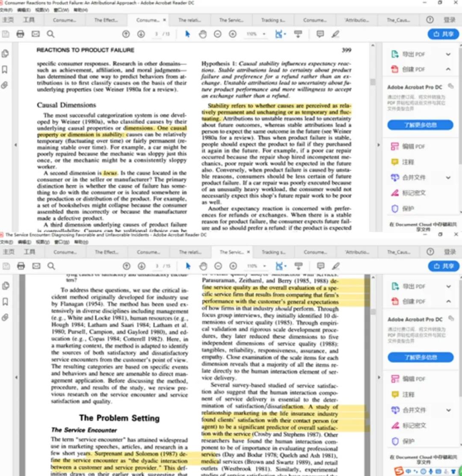Click 了解更多信息 button in top window

tap(420, 125)
